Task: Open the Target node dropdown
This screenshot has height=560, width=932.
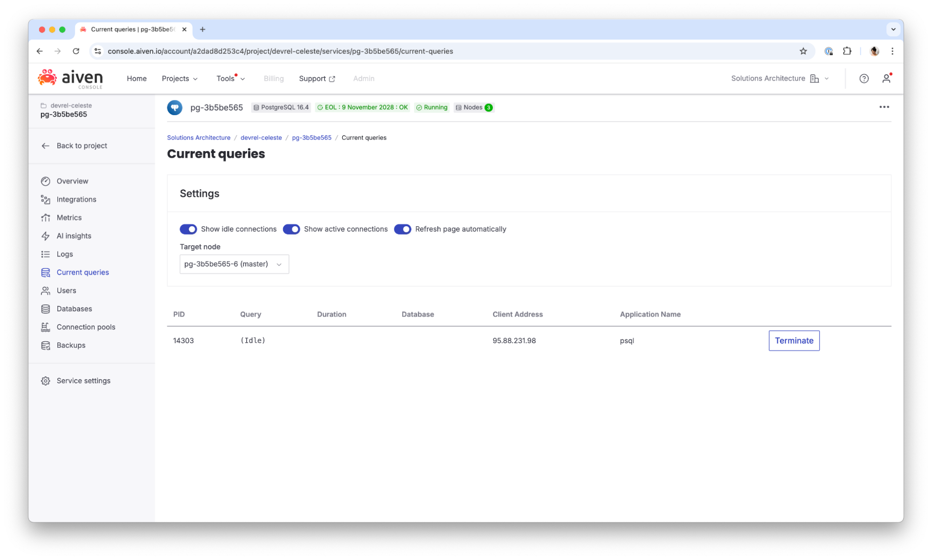Action: (x=234, y=264)
